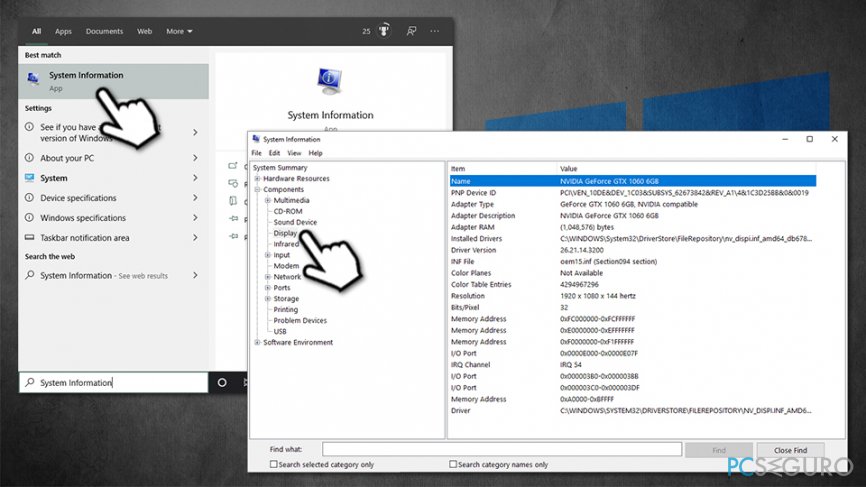Viewport: 866px width, 487px height.
Task: Select the IRQ Channel row
Action: tap(632, 364)
